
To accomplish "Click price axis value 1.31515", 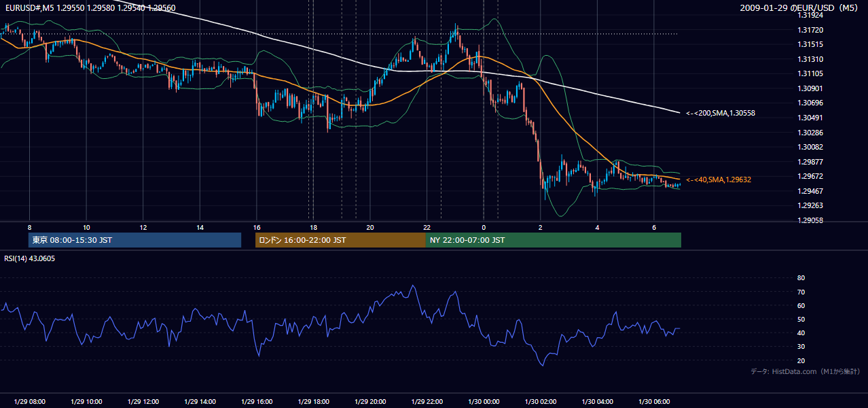I will point(811,44).
